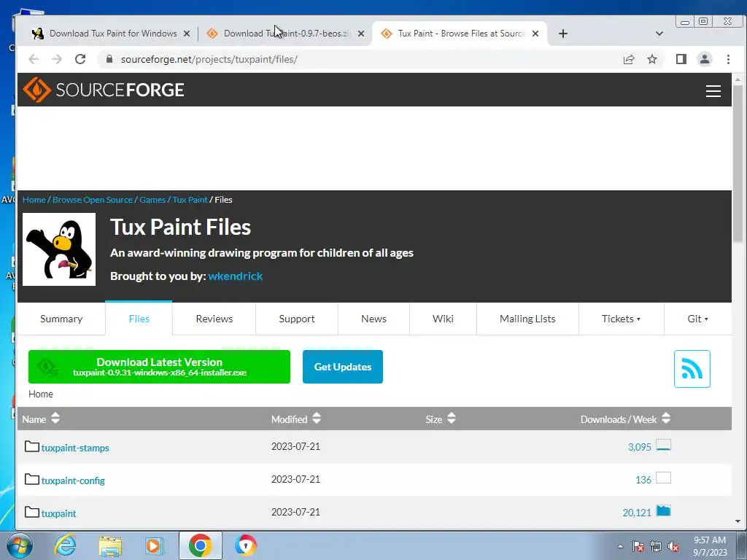747x560 pixels.
Task: Open the tuxpaint folder link
Action: pos(58,513)
